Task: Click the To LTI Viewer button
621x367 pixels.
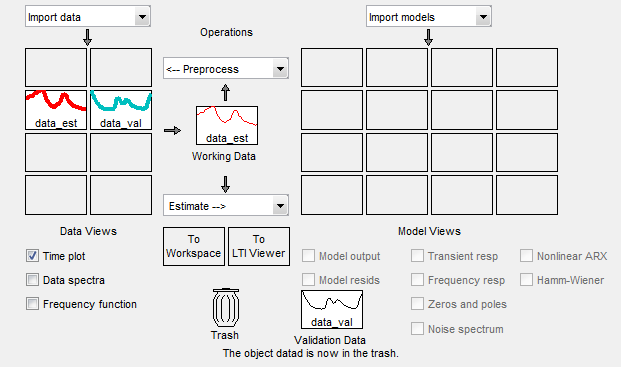Action: tap(259, 246)
